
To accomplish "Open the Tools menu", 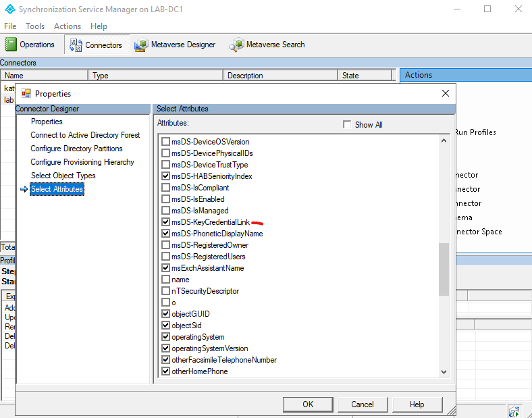I will tap(35, 26).
